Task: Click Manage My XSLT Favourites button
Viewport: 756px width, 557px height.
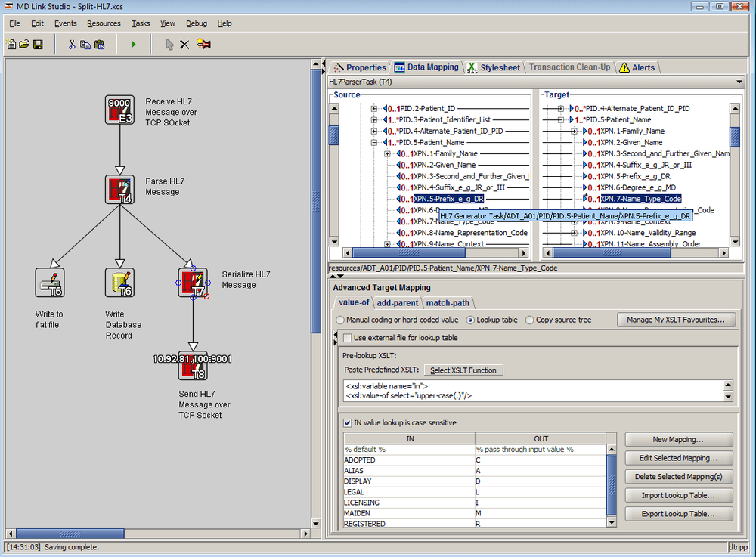Action: (676, 320)
